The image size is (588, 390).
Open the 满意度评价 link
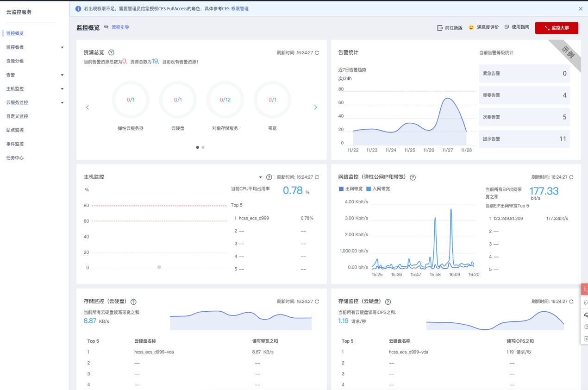(x=488, y=27)
